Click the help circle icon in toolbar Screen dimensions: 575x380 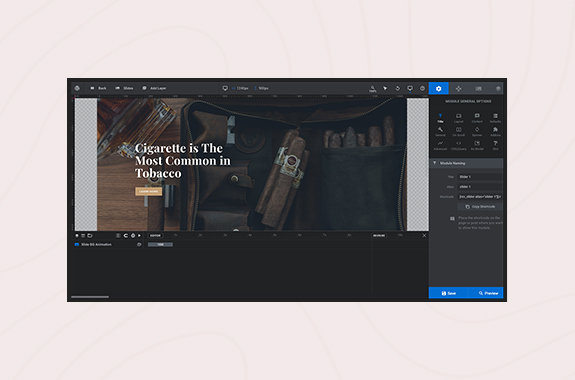point(422,88)
